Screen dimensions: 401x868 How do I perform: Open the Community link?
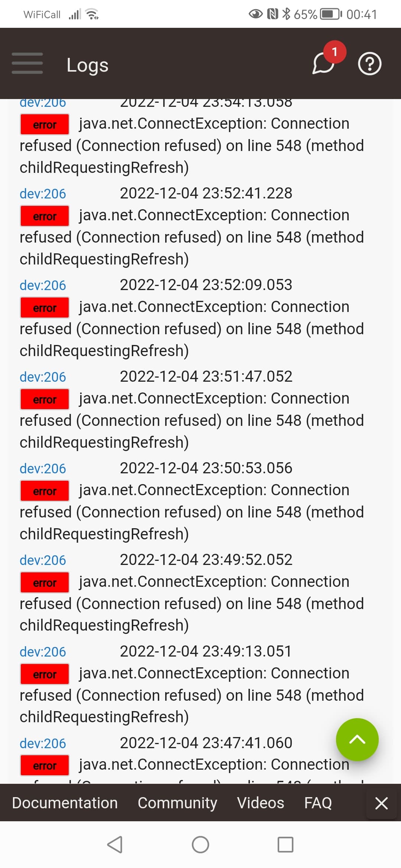pyautogui.click(x=177, y=803)
